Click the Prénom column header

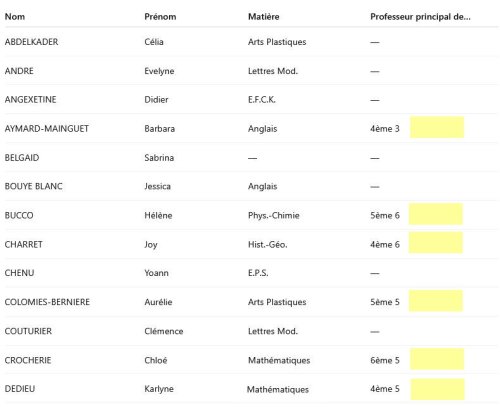point(160,17)
